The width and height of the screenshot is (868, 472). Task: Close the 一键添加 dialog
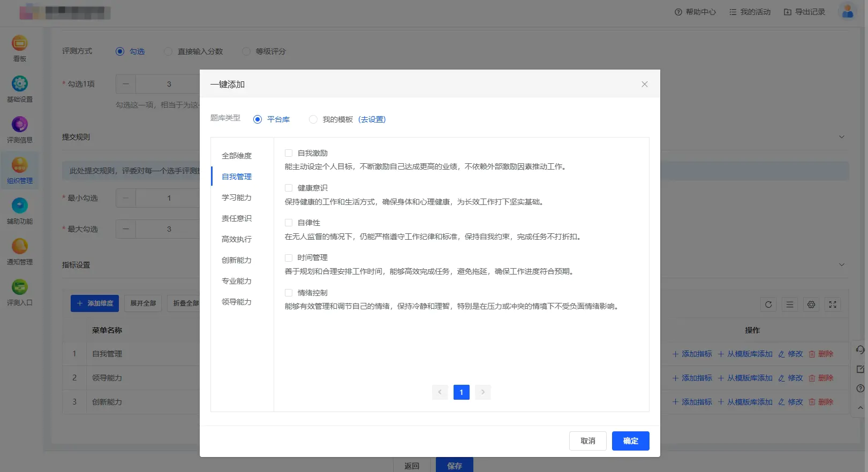pos(645,85)
